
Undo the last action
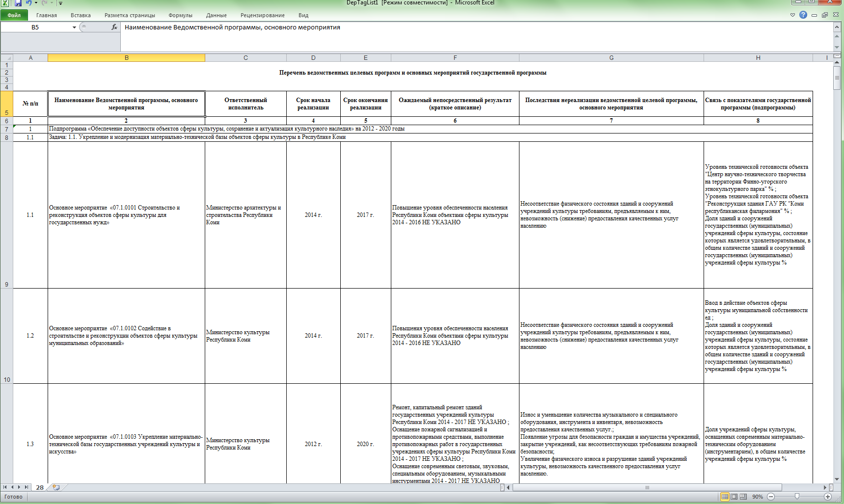pos(28,3)
